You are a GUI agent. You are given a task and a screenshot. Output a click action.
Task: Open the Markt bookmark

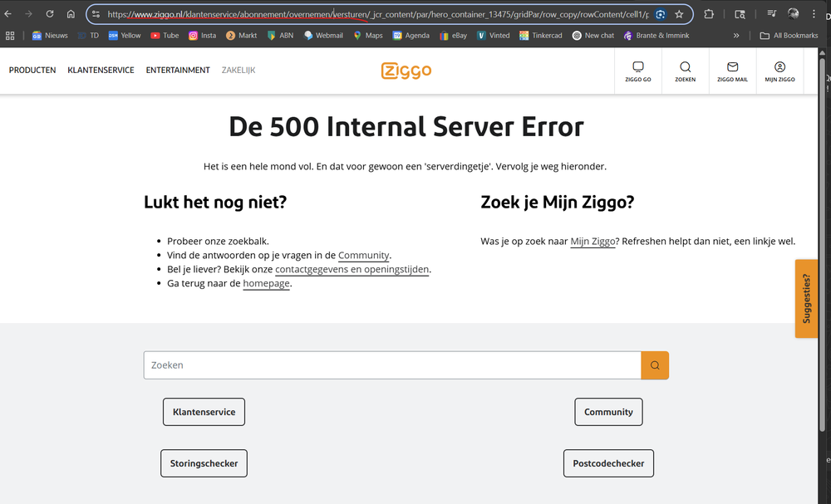241,36
